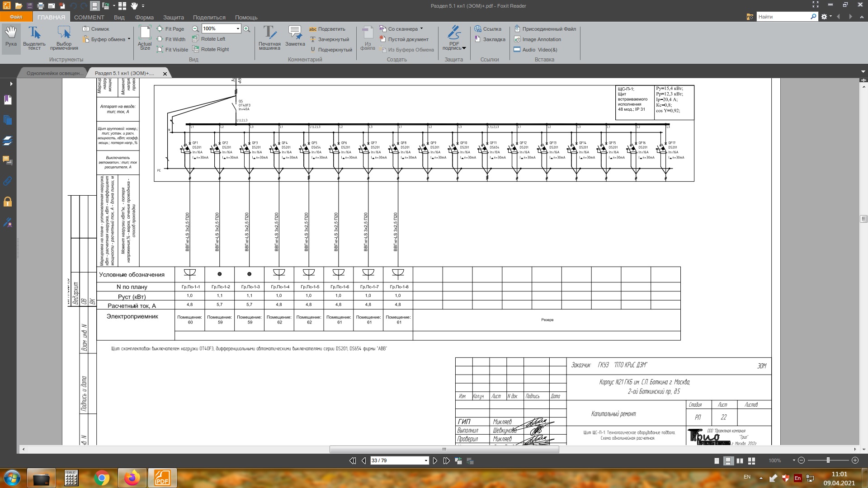The image size is (868, 488).
Task: Expand the page number dropdown
Action: pos(425,460)
